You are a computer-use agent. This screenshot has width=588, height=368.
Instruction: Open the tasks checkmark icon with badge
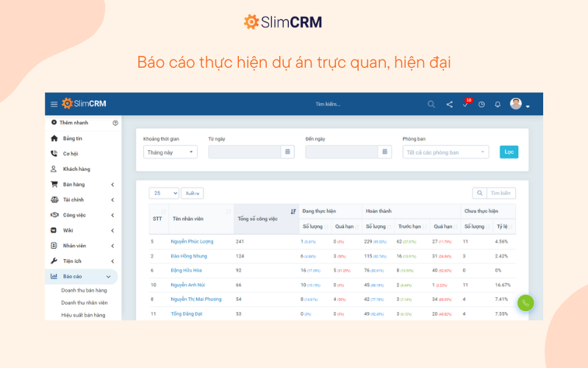466,103
